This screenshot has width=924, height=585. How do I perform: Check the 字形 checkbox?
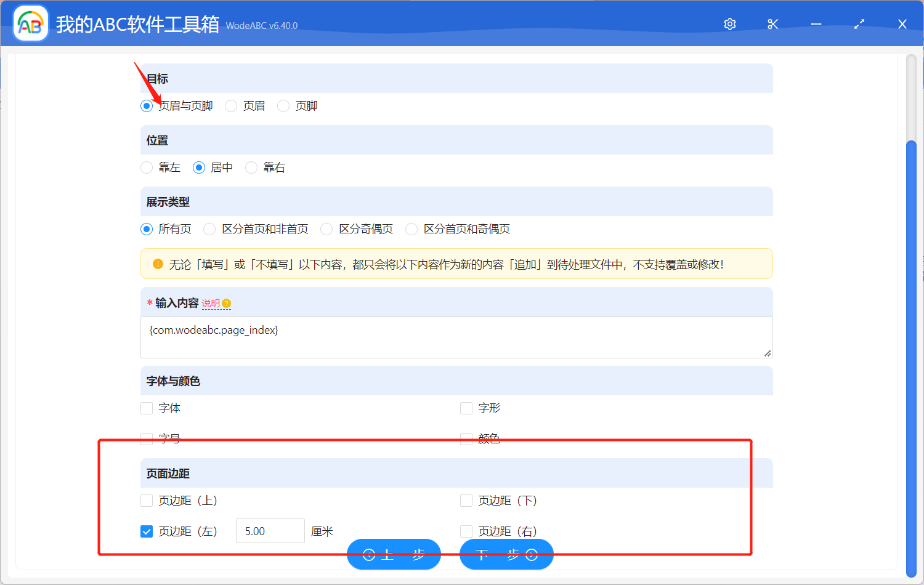466,408
